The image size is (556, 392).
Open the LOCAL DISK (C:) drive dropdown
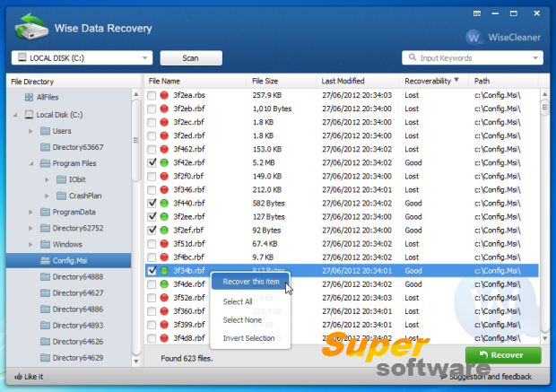144,57
